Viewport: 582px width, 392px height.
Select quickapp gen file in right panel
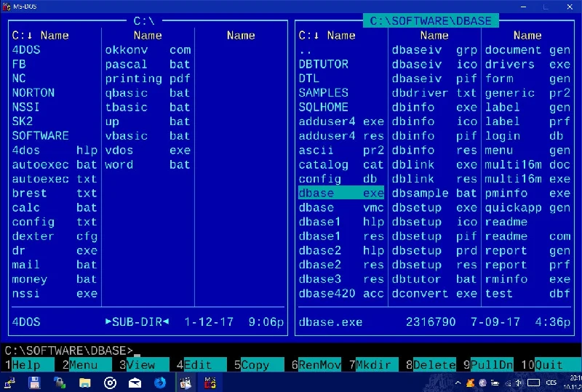(x=527, y=207)
